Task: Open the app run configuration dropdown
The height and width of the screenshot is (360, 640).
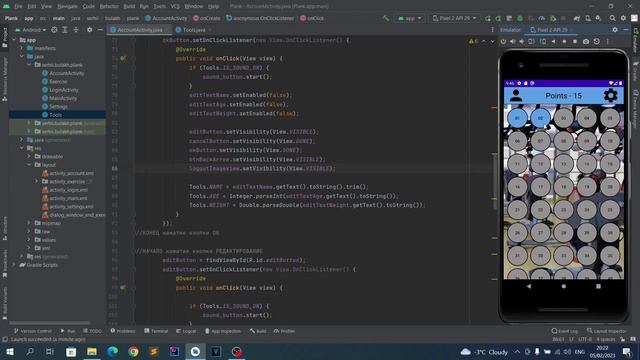Action: tap(409, 18)
